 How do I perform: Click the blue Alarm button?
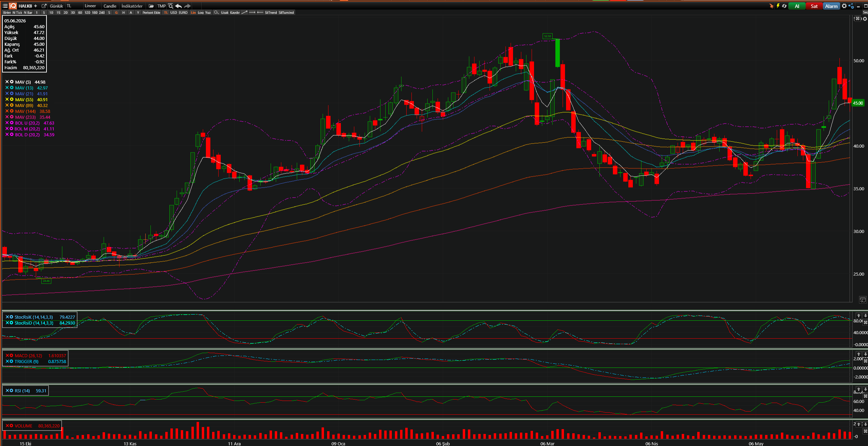831,6
